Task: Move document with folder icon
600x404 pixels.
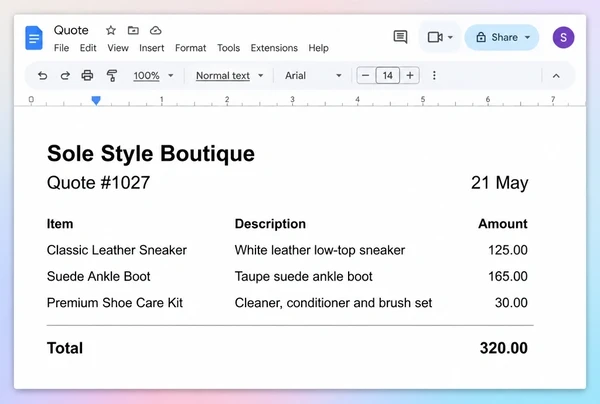Action: tap(133, 30)
